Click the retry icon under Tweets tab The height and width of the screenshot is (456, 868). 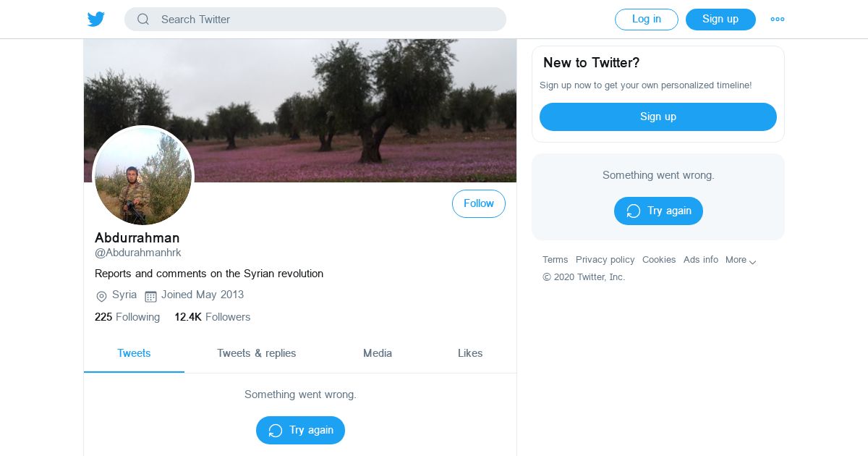275,431
